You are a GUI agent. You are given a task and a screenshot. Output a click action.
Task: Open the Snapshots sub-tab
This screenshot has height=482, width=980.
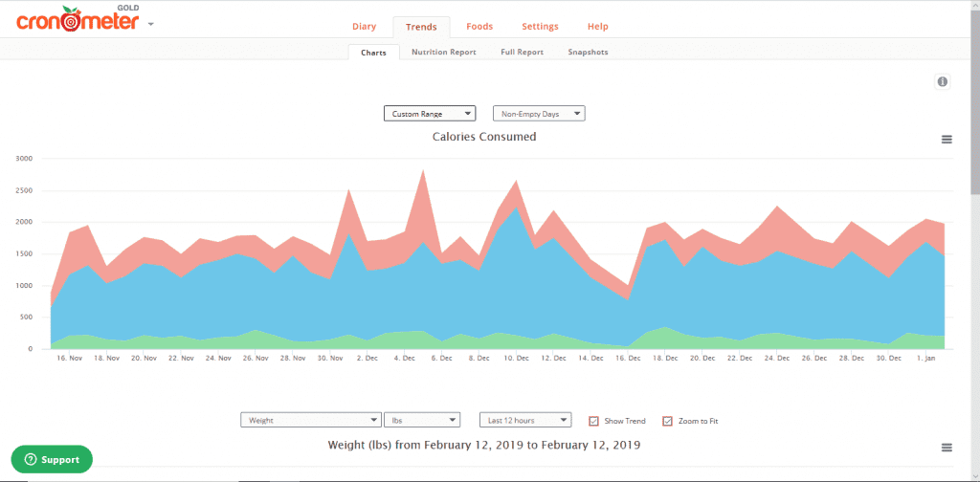[588, 52]
